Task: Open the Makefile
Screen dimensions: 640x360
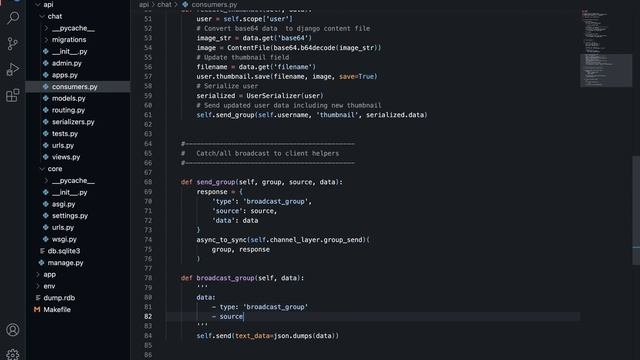Action: pyautogui.click(x=57, y=310)
